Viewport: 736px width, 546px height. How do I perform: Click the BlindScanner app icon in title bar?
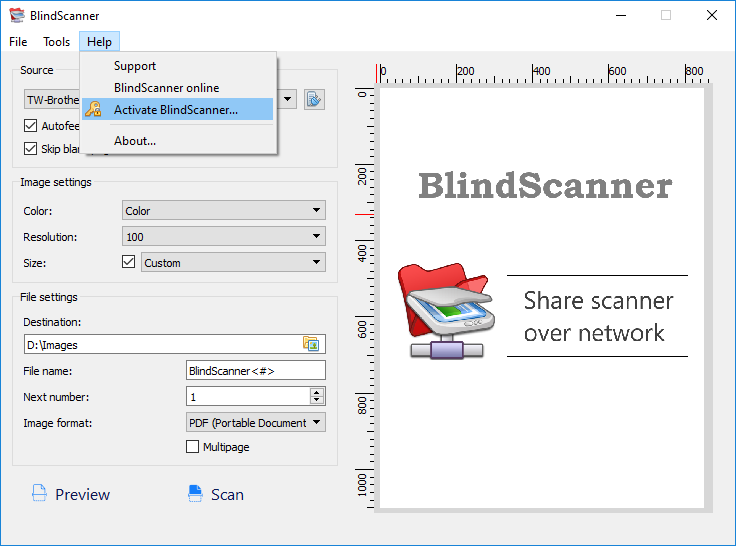tap(17, 15)
